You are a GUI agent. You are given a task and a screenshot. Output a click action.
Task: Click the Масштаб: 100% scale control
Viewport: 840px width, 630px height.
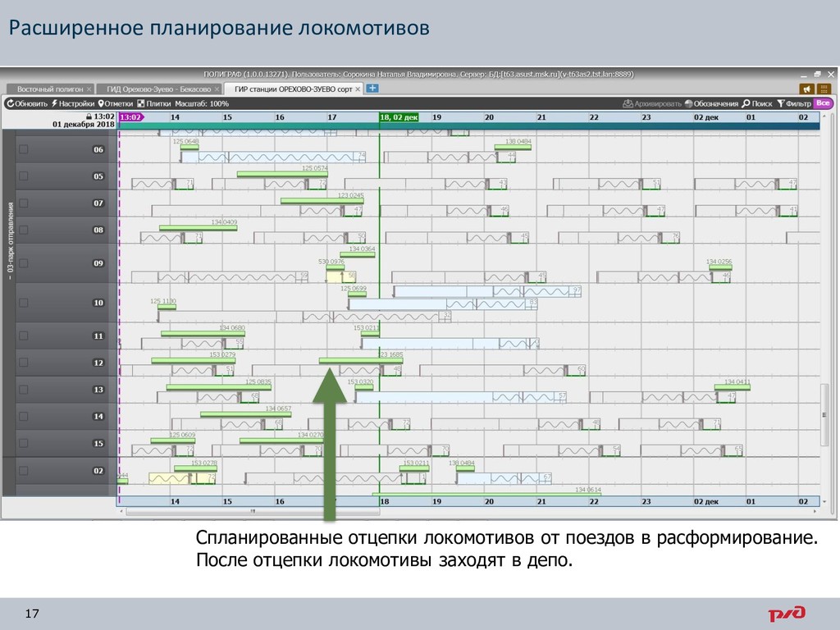coord(202,103)
